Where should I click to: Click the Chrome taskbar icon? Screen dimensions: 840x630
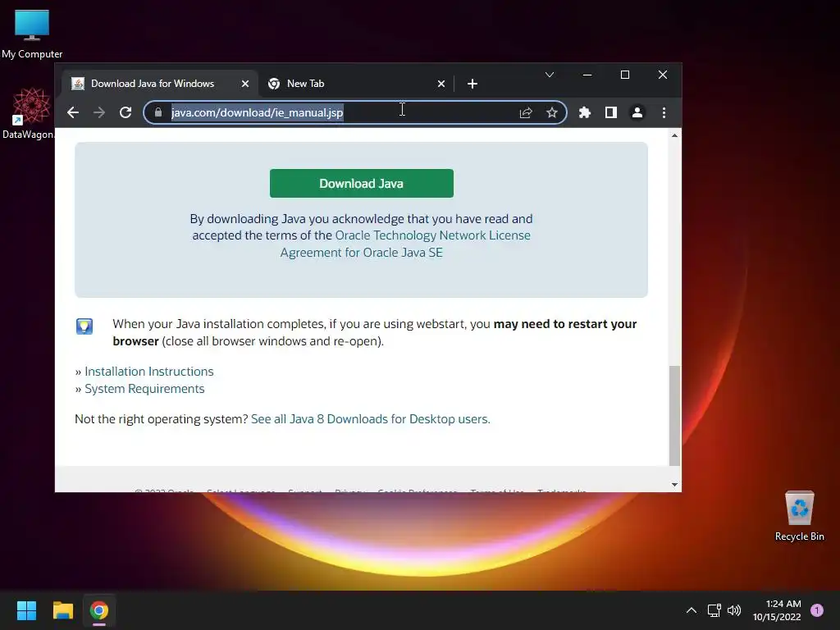tap(99, 610)
